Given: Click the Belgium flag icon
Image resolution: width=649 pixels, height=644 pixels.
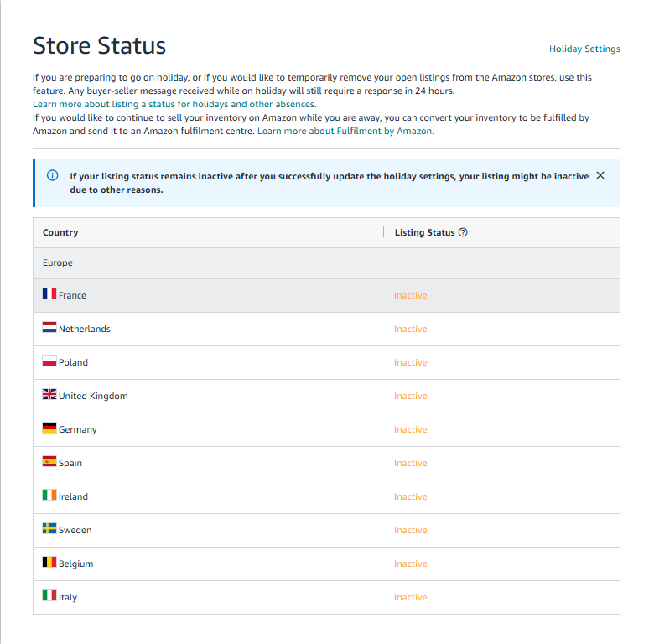Looking at the screenshot, I should tap(49, 562).
